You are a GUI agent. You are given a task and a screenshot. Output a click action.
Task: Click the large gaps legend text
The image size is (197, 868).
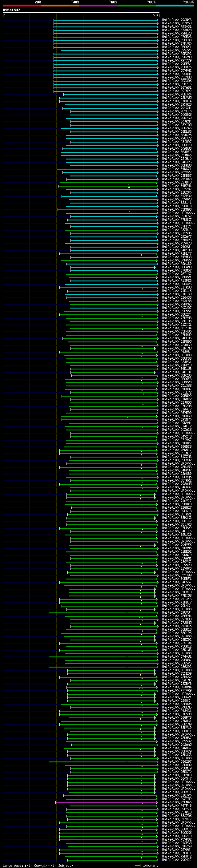pos(38,865)
